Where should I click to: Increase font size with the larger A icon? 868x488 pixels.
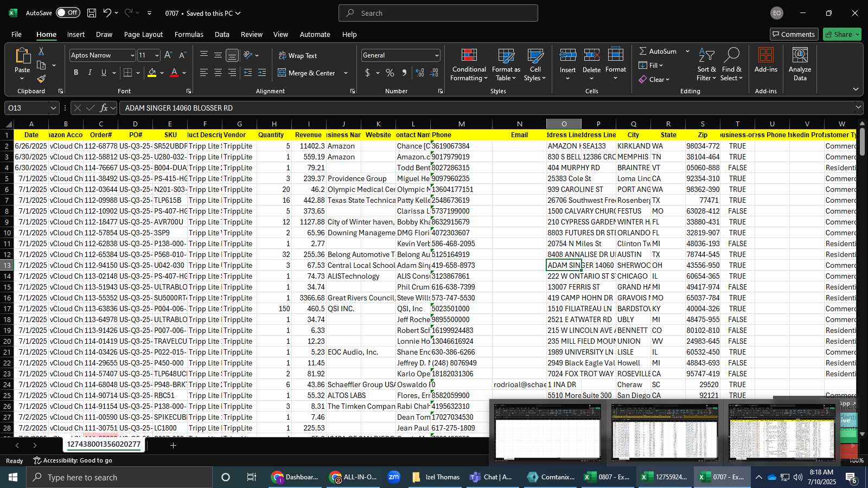coord(168,55)
